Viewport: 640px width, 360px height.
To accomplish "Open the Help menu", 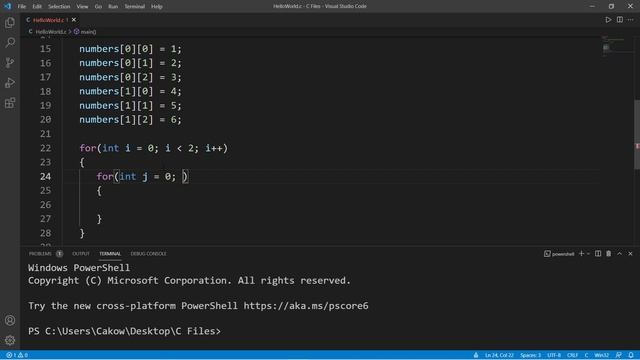I will (x=157, y=6).
